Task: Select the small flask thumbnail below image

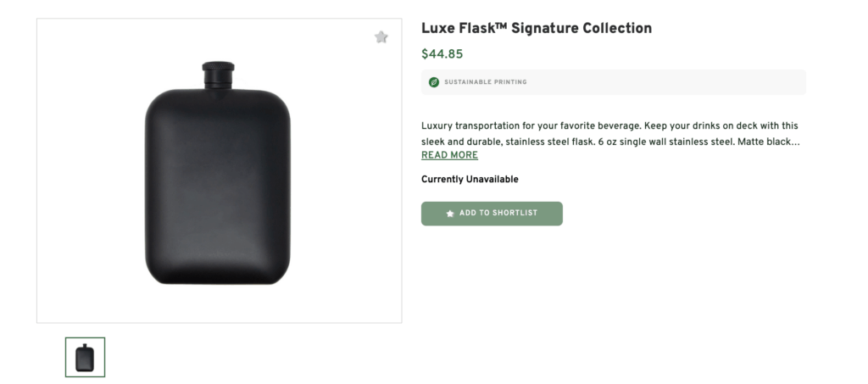Action: (85, 357)
